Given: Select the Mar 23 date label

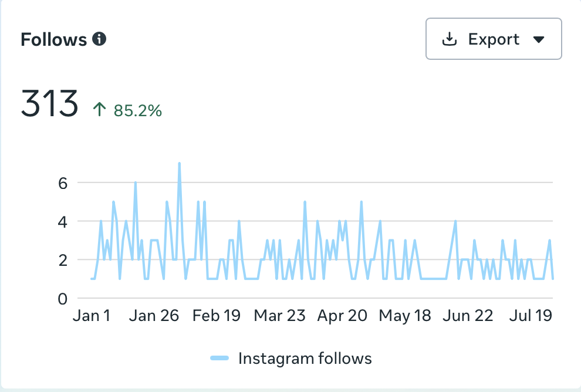Looking at the screenshot, I should click(x=279, y=316).
